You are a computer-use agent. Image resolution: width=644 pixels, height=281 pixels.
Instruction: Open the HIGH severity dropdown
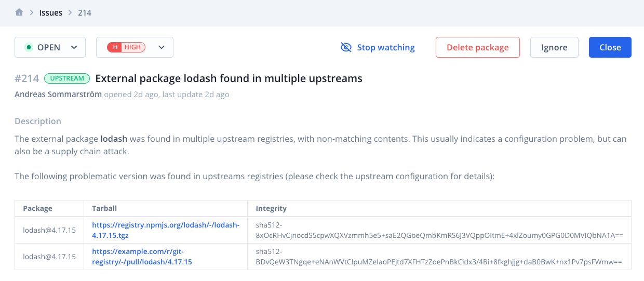135,47
